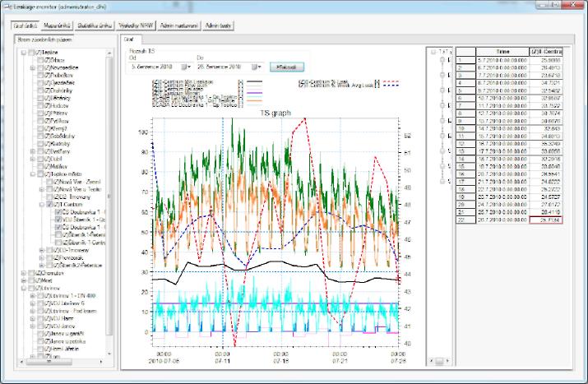588x384 pixels.
Task: Click the 14.7.2010 time cell
Action: pos(502,128)
